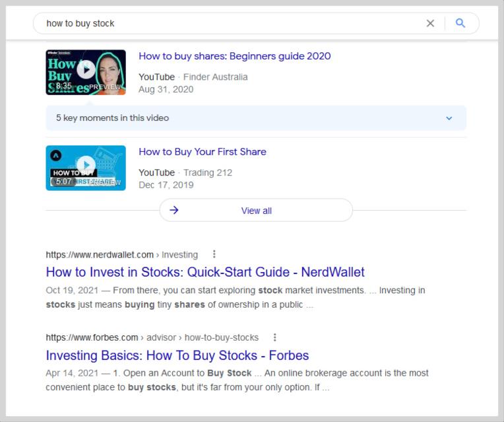Click the Forbes snippet starting 'Apr 14, 2021'
This screenshot has width=504, height=422.
(237, 380)
